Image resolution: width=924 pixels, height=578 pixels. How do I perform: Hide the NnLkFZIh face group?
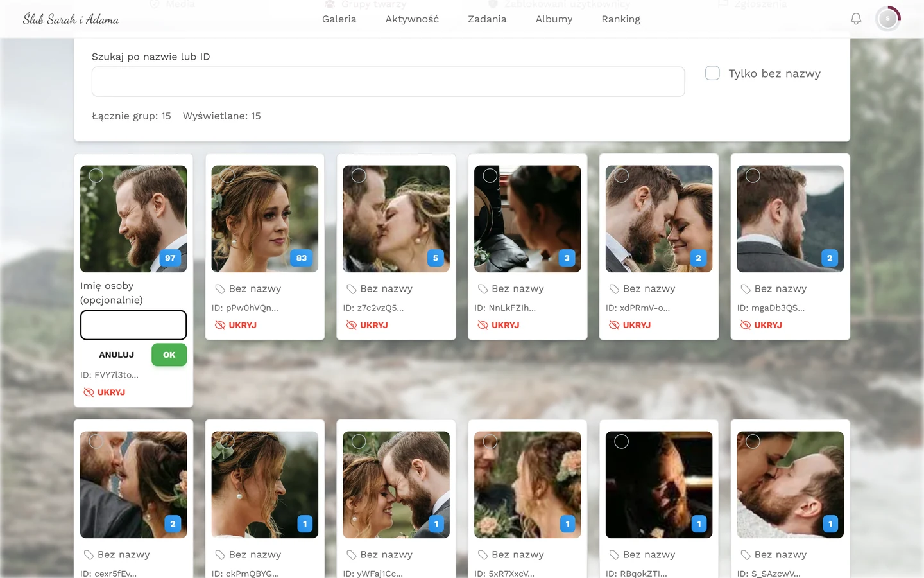pyautogui.click(x=499, y=325)
